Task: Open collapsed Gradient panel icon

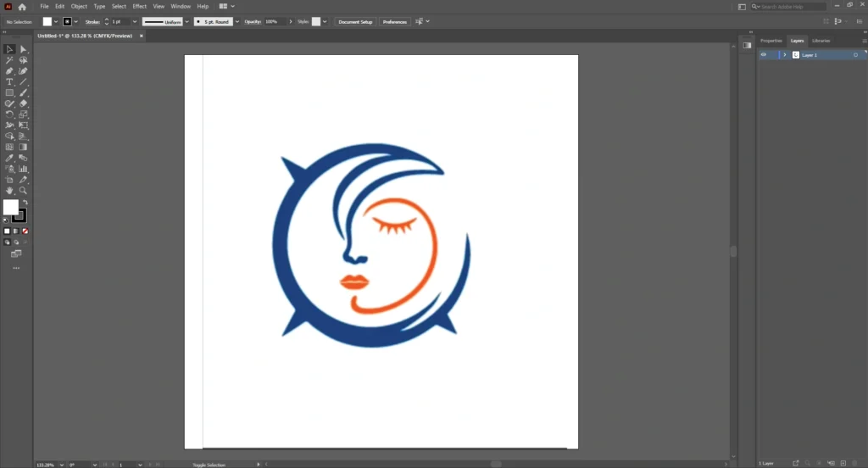Action: [x=747, y=46]
